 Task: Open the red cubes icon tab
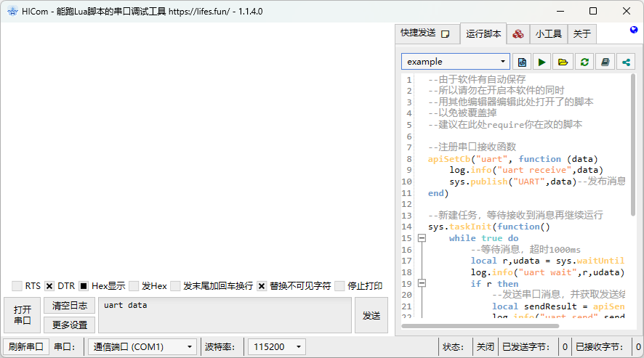tap(518, 33)
